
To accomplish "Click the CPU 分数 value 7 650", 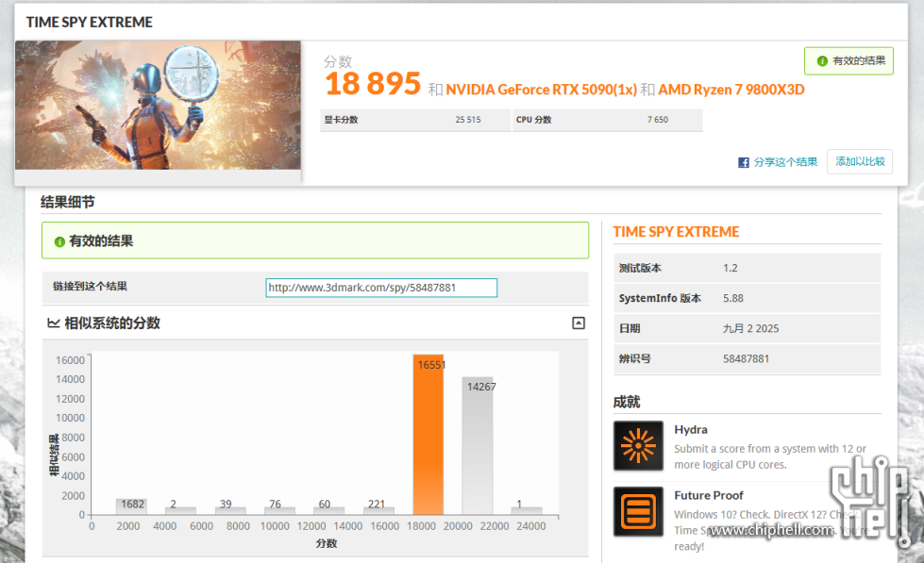I will click(658, 120).
